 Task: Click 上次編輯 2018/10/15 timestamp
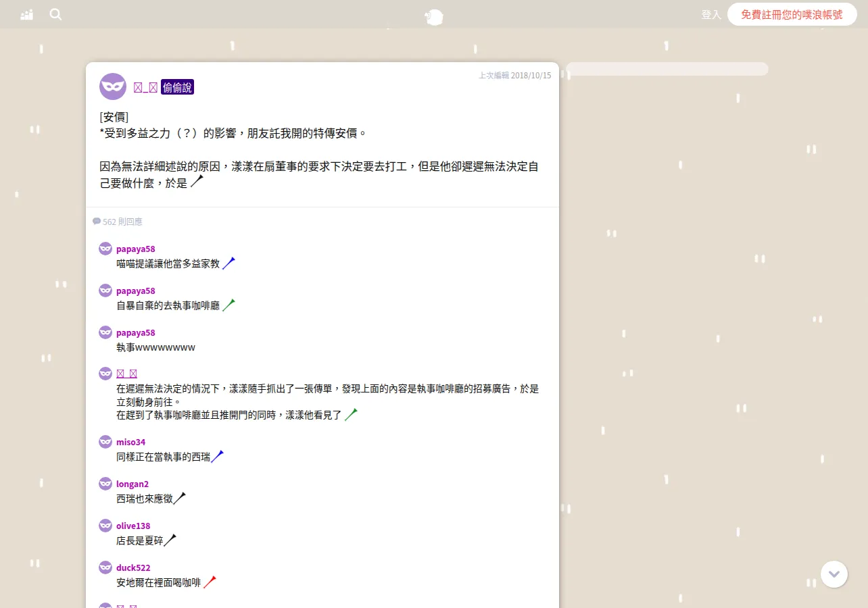(x=514, y=75)
